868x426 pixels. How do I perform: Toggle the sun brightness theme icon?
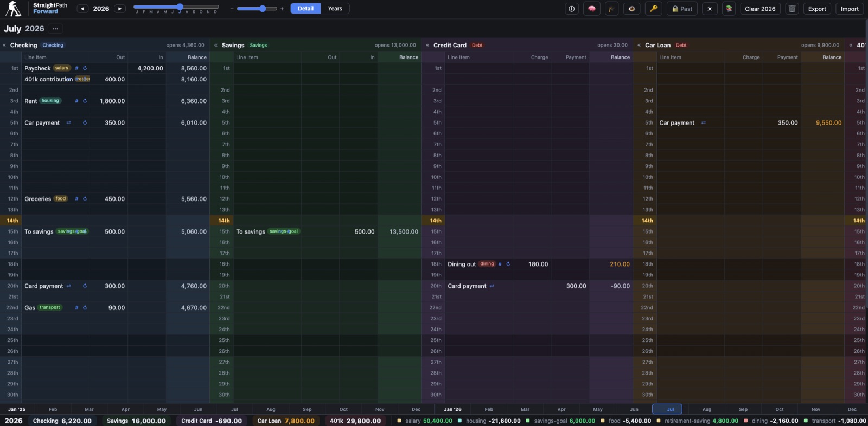click(x=710, y=9)
